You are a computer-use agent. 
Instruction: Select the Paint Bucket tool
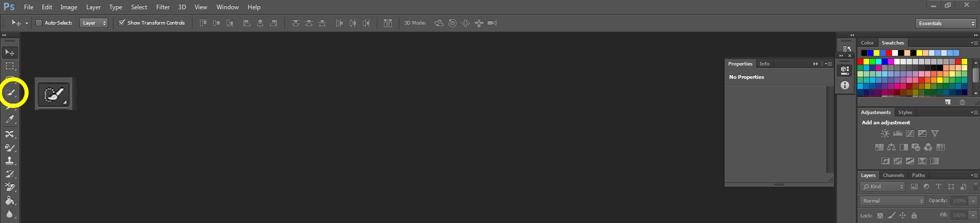pos(10,200)
